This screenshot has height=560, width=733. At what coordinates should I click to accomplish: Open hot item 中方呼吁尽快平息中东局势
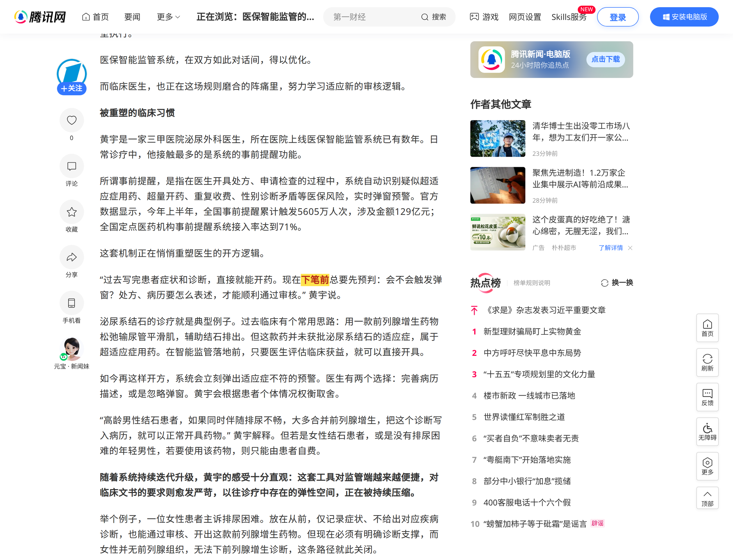[532, 353]
